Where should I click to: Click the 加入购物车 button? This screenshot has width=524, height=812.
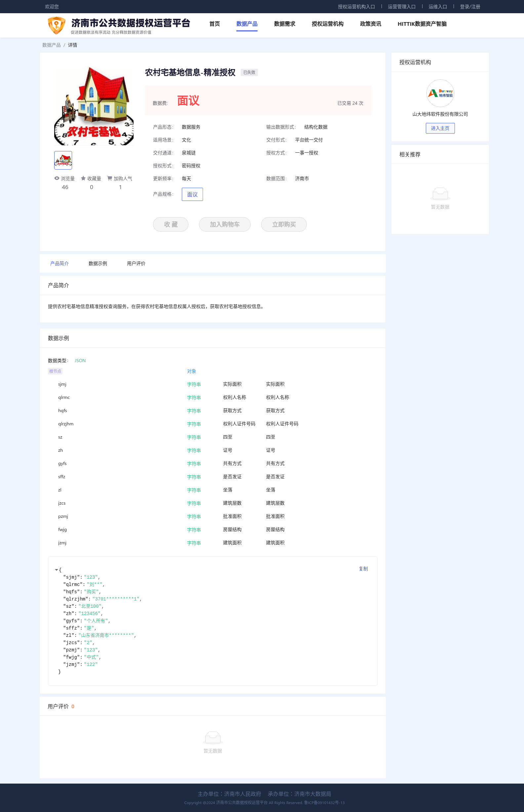click(224, 224)
